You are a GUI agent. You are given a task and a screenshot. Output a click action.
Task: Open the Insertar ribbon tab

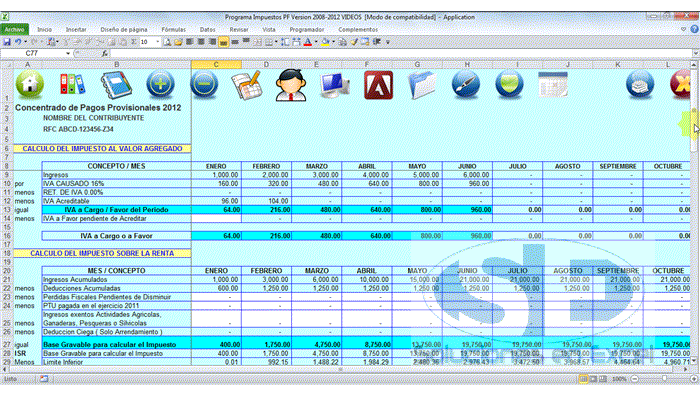76,29
